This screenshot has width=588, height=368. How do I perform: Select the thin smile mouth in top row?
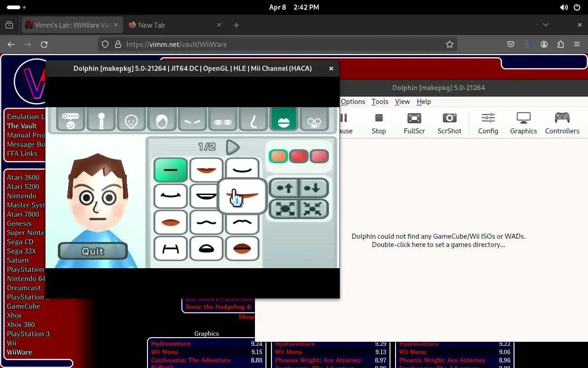pyautogui.click(x=242, y=170)
